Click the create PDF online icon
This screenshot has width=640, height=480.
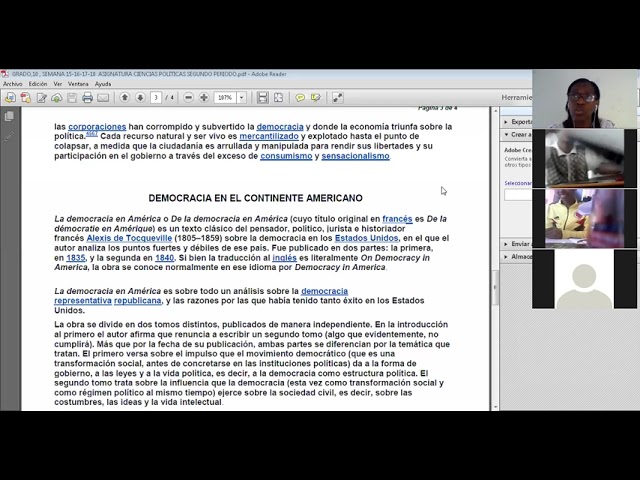[26, 98]
